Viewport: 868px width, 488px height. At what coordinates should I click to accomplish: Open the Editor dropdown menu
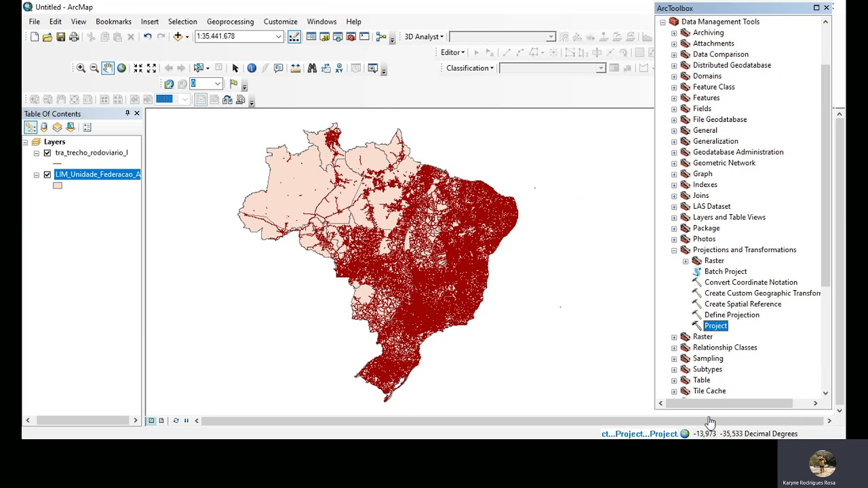pos(452,52)
